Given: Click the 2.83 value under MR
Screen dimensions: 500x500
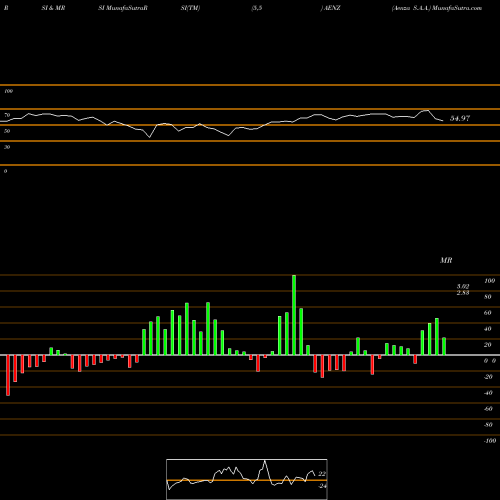Looking at the screenshot, I should 463,293.
